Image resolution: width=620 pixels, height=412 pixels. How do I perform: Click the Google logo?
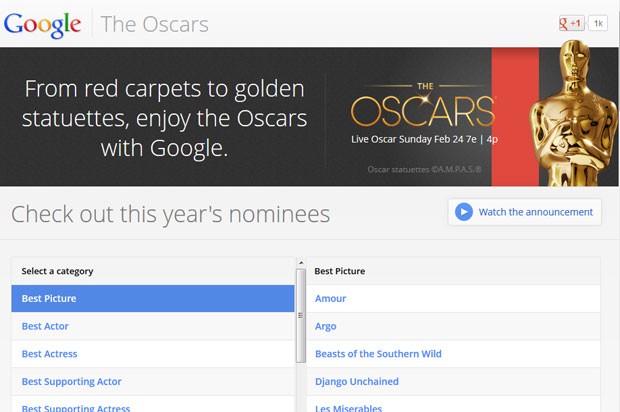pos(42,25)
